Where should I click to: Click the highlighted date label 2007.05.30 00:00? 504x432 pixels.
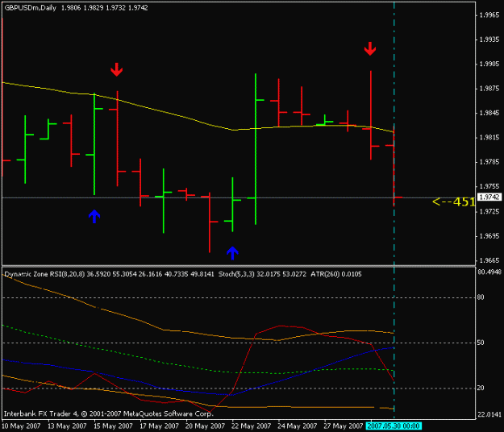[393, 426]
